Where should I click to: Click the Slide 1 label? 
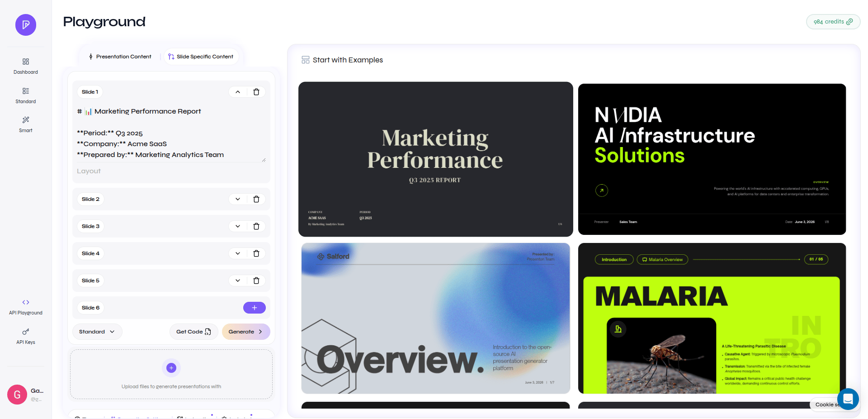pyautogui.click(x=90, y=92)
